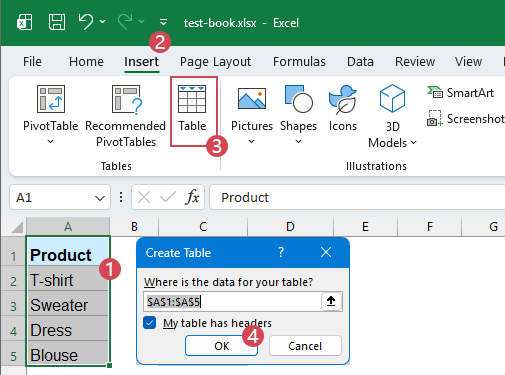This screenshot has width=505, height=375.
Task: Save the workbook with the floppy disk icon
Action: (57, 22)
